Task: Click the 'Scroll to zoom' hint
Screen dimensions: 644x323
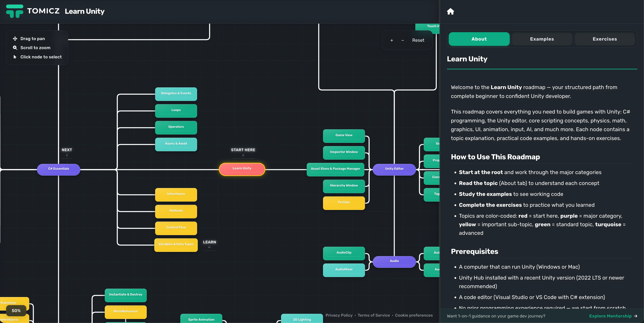Action: coord(35,48)
